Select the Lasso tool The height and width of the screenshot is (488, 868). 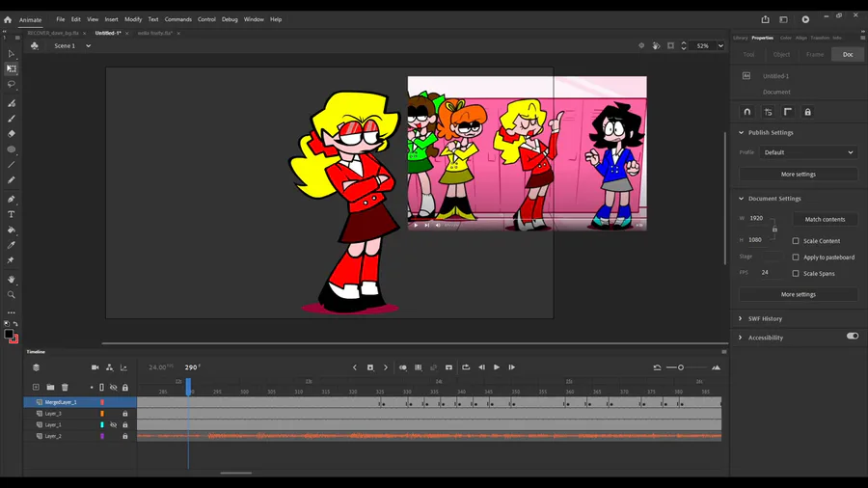(x=11, y=84)
